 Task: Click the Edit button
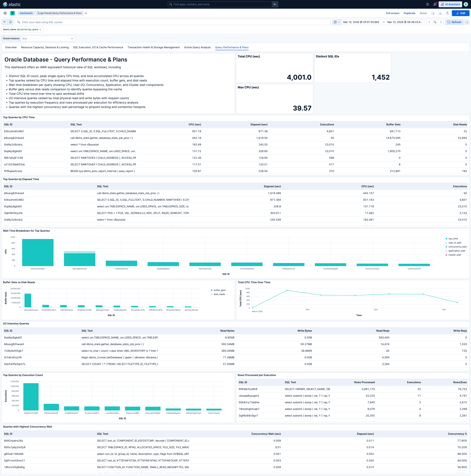461,13
